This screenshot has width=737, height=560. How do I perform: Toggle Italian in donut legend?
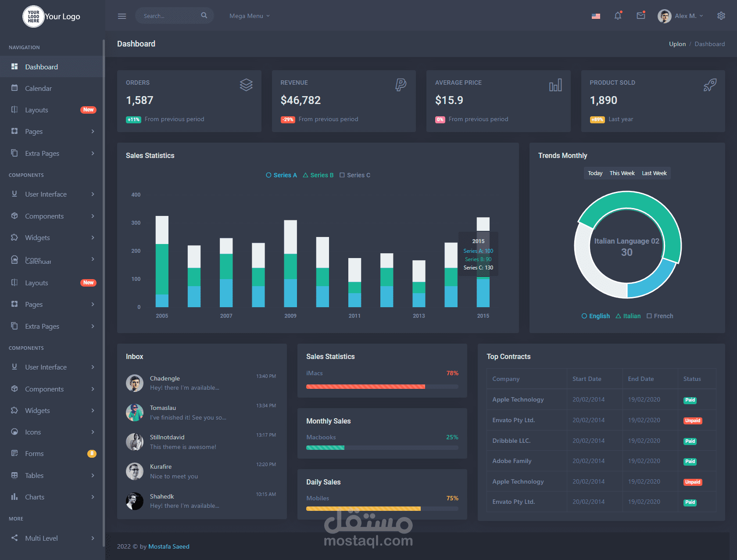point(628,316)
